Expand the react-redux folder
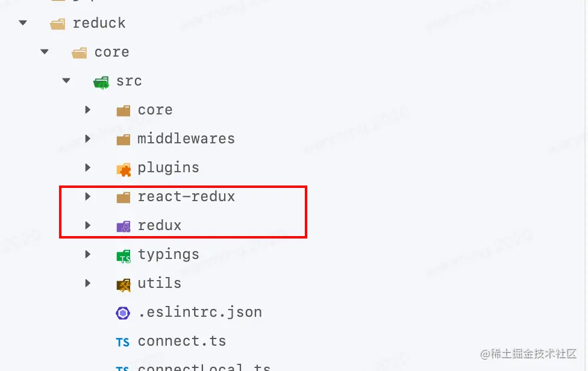 pos(87,196)
